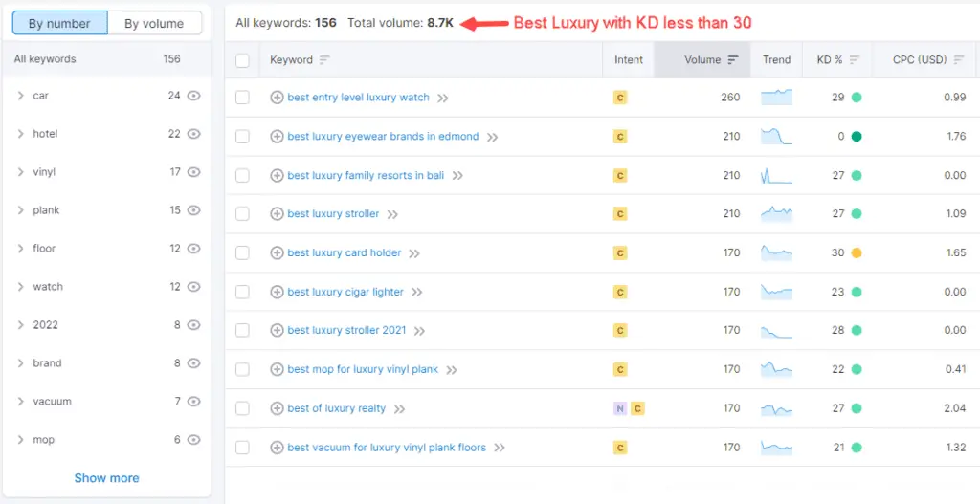Expand the 'plank' keyword group
This screenshot has width=980, height=504.
[21, 209]
